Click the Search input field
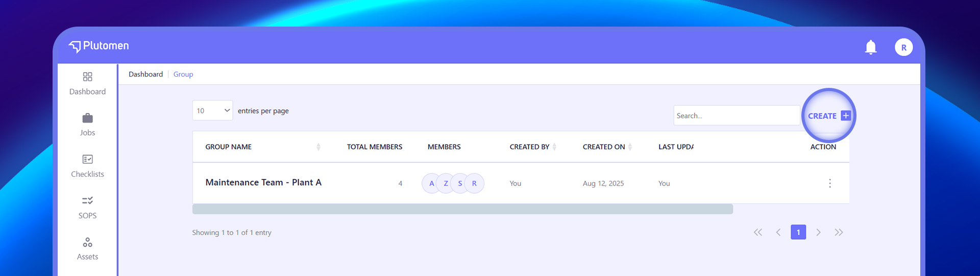 point(737,116)
